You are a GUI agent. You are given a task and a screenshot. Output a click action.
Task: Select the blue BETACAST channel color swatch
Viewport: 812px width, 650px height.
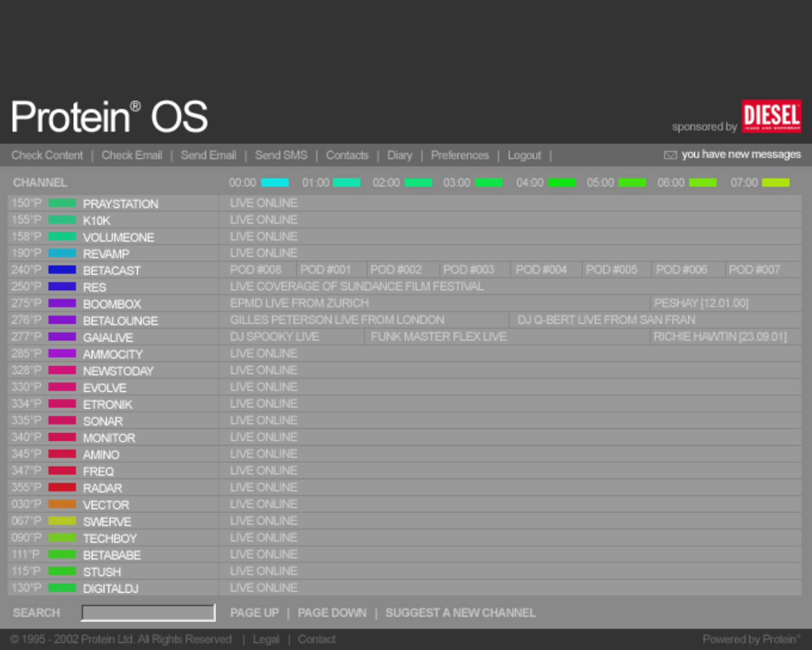(62, 270)
